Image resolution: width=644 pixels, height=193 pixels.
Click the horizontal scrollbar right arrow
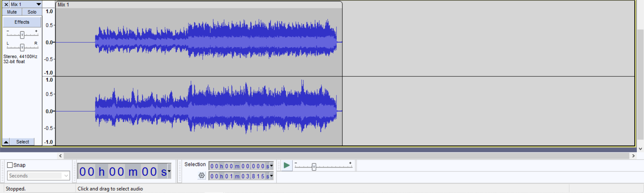633,156
